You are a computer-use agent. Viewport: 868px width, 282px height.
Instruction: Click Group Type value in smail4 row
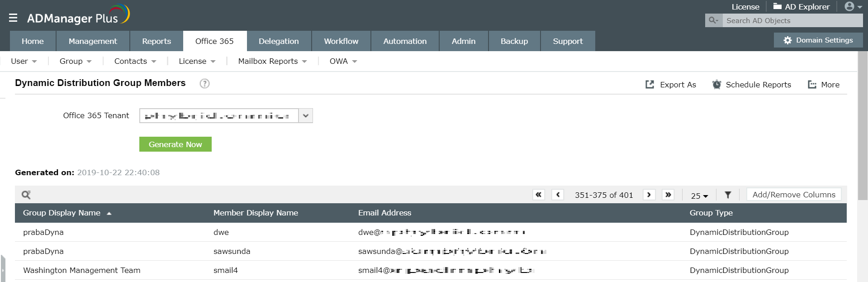pyautogui.click(x=739, y=270)
